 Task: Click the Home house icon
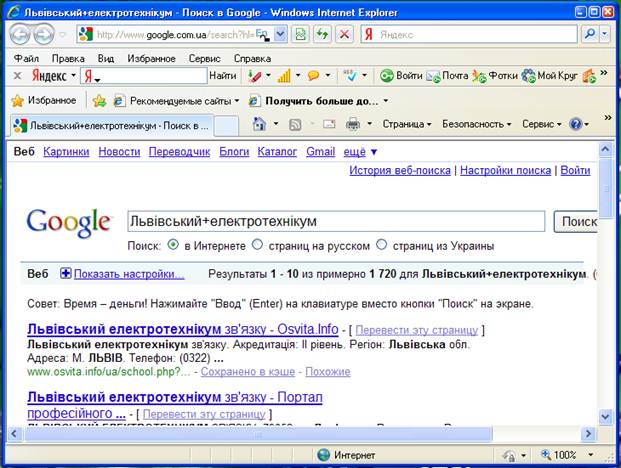[259, 124]
